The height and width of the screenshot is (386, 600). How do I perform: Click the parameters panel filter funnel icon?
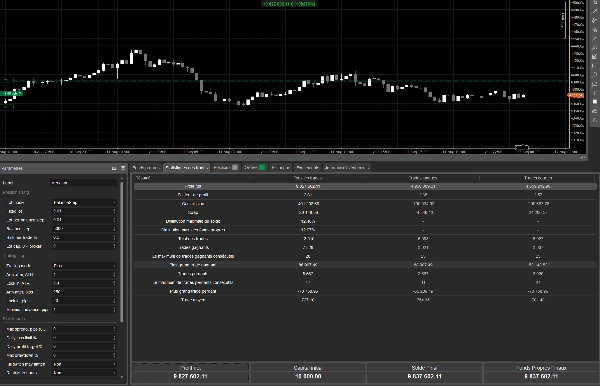click(x=123, y=168)
